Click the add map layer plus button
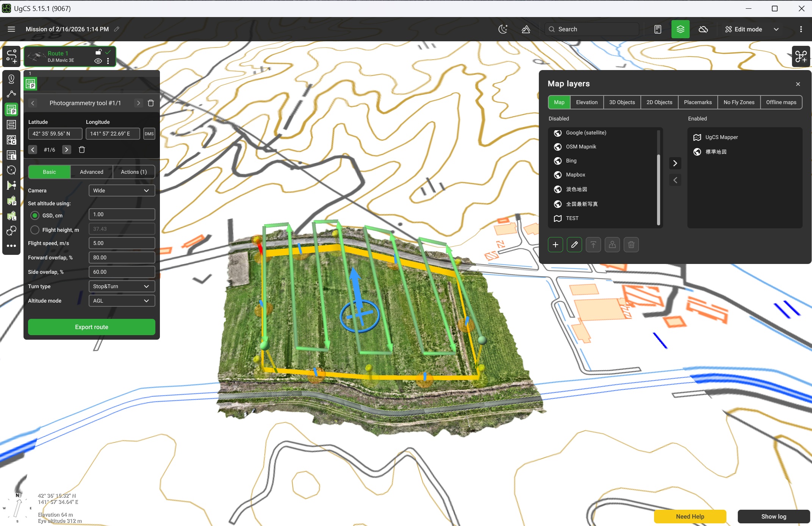Viewport: 812px width, 526px height. [x=555, y=245]
